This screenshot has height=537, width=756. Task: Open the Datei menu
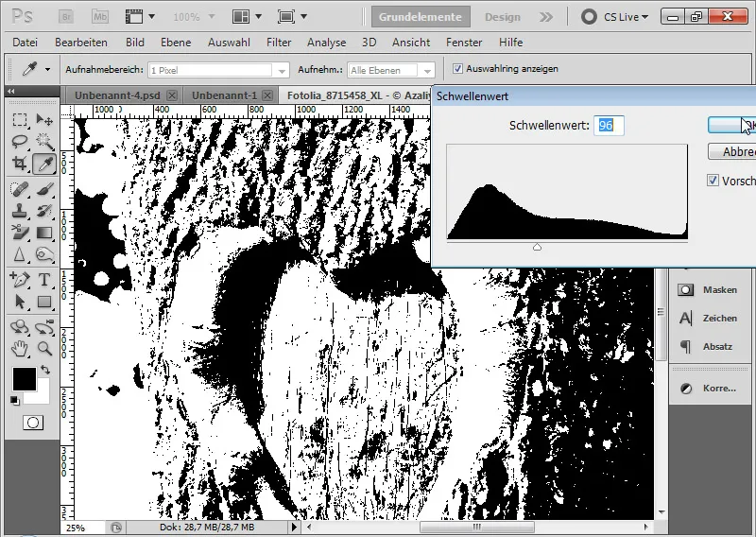(x=26, y=43)
